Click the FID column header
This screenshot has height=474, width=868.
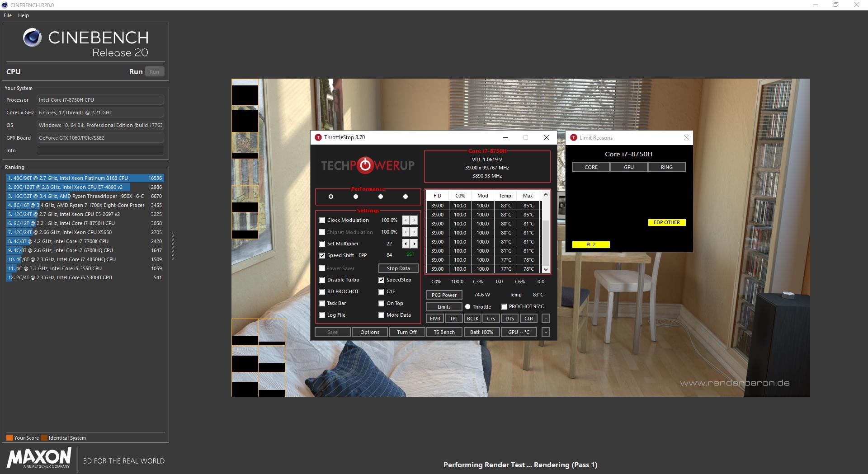click(x=437, y=196)
